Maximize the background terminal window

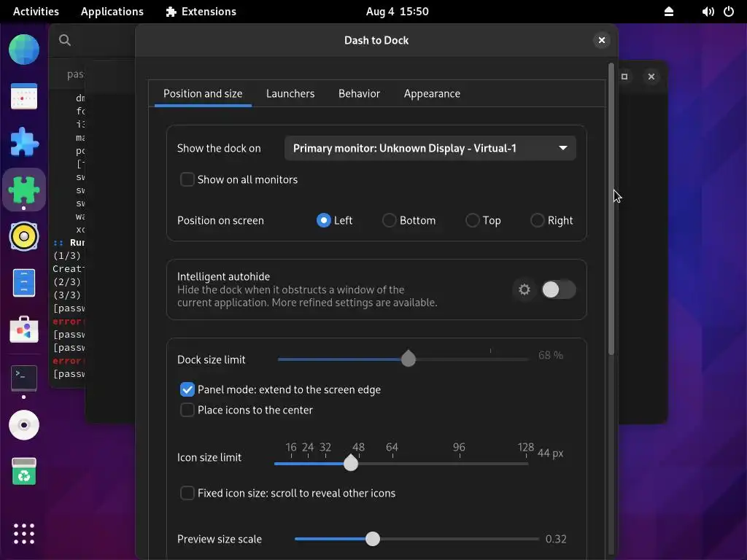(624, 77)
